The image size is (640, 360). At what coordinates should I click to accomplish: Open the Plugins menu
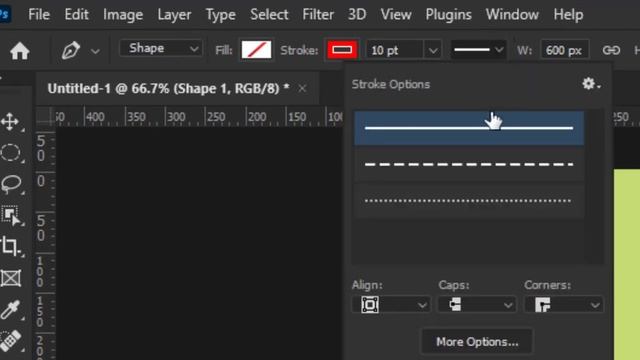pos(448,15)
